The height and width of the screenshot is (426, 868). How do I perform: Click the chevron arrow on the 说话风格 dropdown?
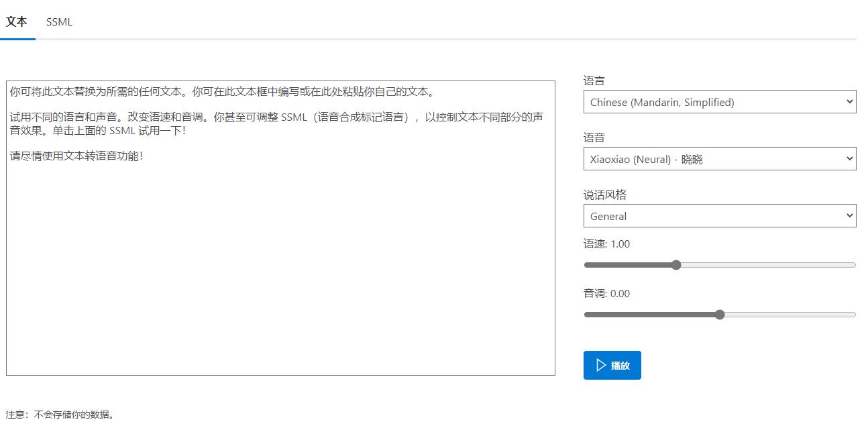[849, 216]
